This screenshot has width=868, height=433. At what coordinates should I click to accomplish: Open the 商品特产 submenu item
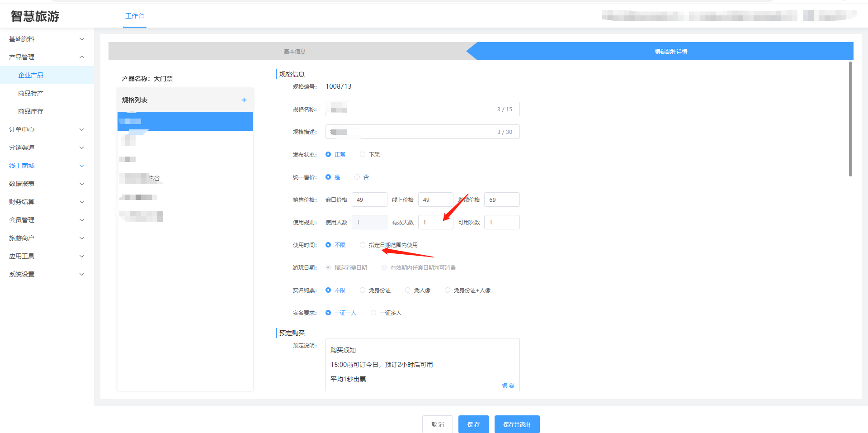[x=31, y=93]
